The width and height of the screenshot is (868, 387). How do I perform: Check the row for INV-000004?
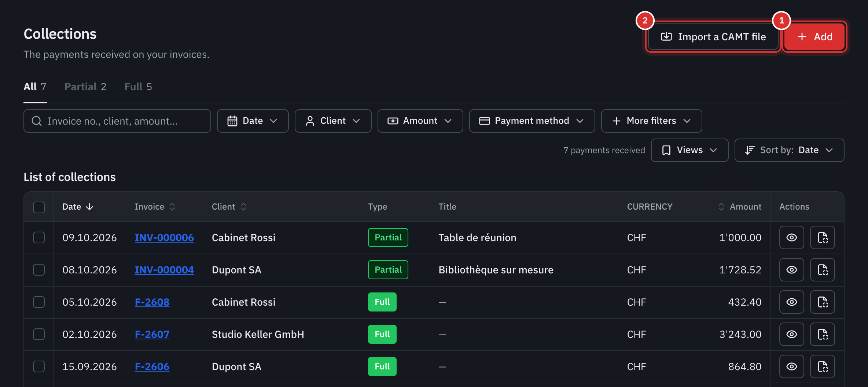(39, 270)
